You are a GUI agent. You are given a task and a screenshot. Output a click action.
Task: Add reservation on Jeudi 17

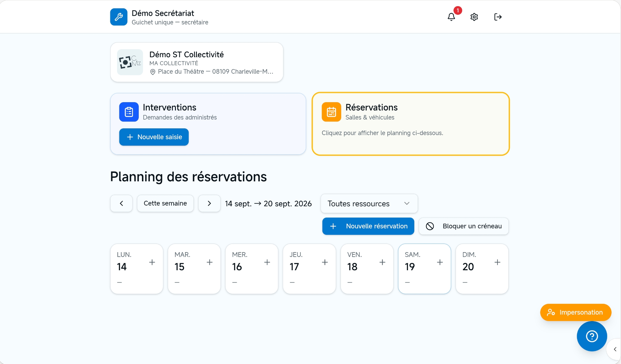(x=325, y=262)
